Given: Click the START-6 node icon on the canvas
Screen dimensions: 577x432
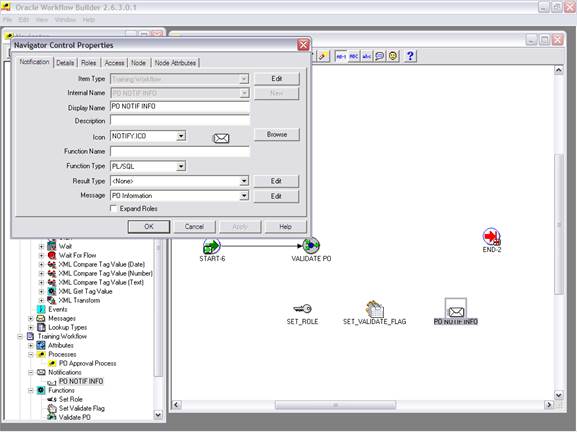Looking at the screenshot, I should point(212,246).
